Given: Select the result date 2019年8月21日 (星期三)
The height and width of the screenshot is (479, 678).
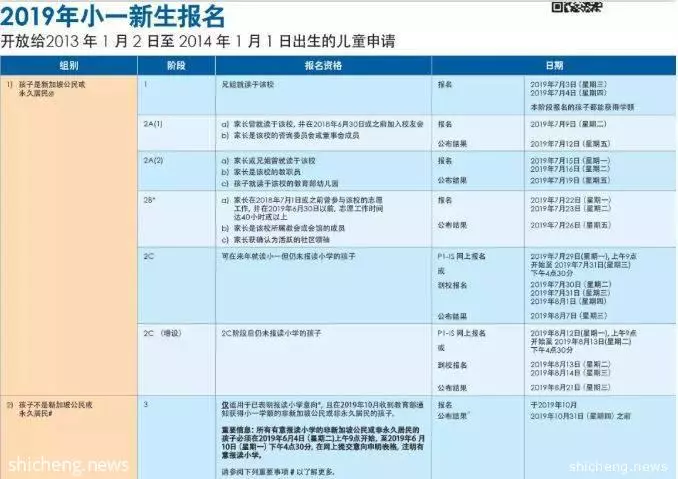Looking at the screenshot, I should point(570,388).
